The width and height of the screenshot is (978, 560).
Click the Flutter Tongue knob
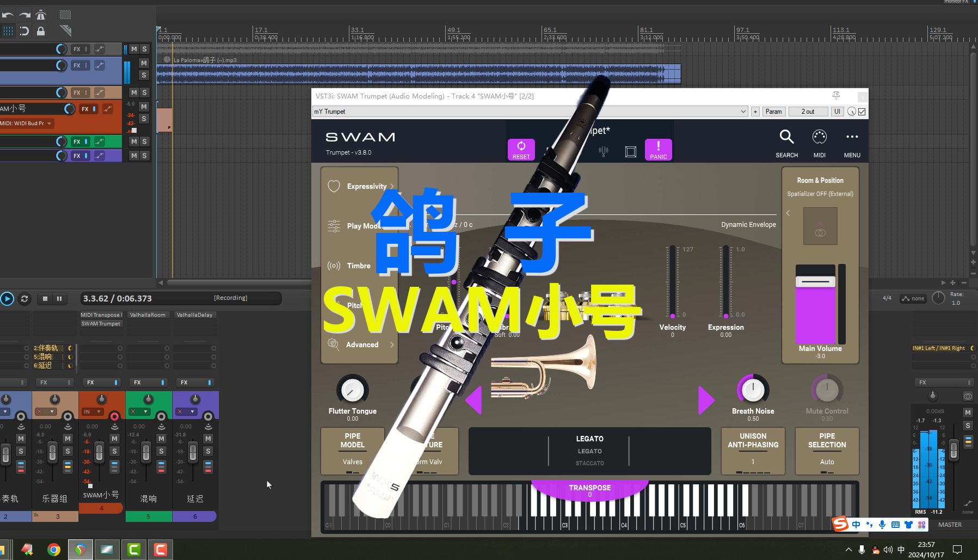pos(352,390)
